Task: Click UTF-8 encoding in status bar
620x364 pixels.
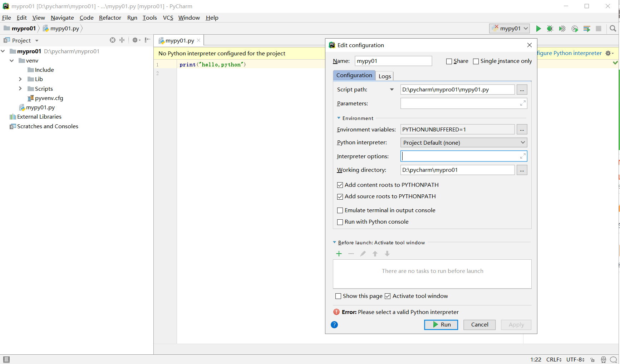Action: (575, 360)
